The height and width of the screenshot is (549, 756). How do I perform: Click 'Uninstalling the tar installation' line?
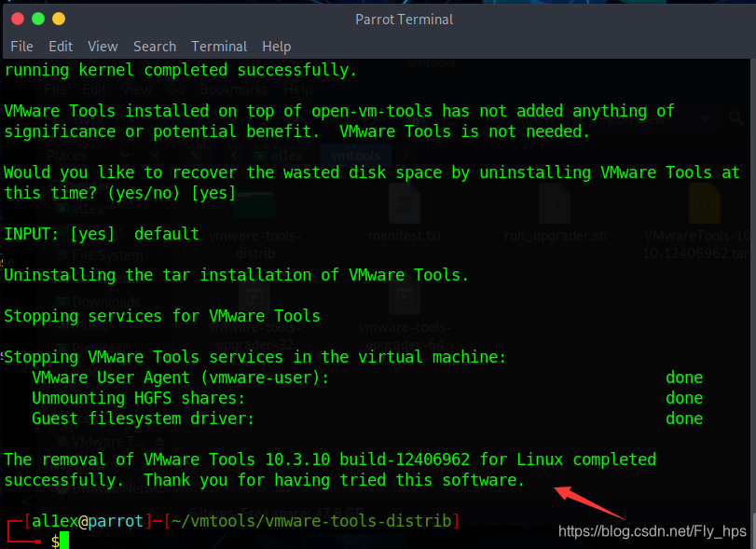(x=236, y=275)
